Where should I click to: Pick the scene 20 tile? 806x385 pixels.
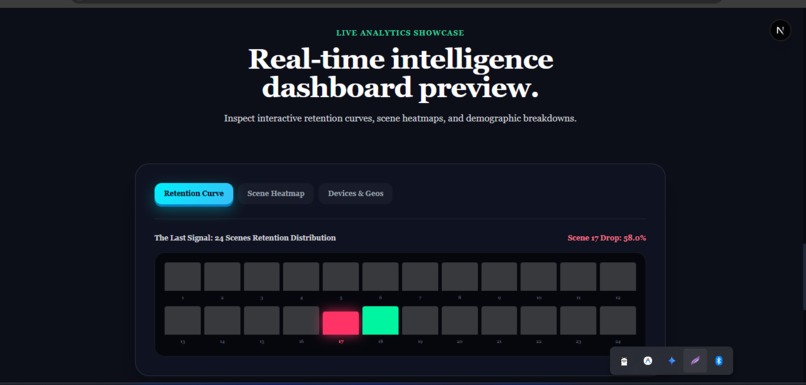click(x=460, y=320)
